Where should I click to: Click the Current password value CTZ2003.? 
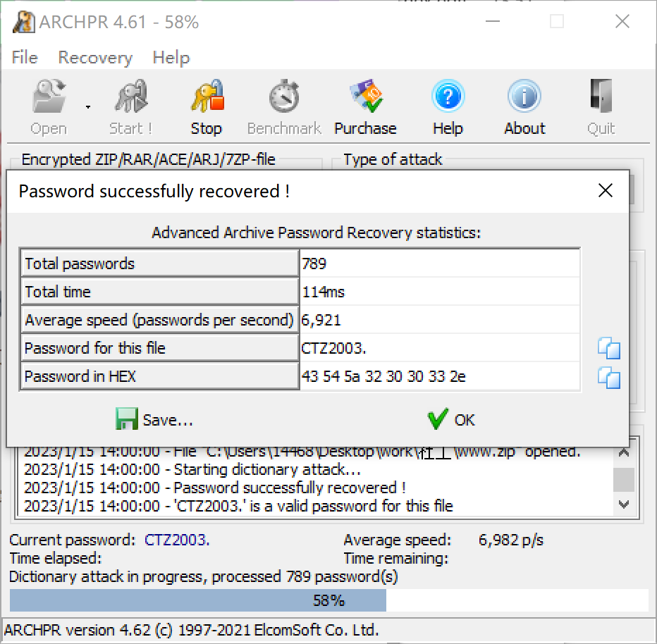click(x=177, y=540)
